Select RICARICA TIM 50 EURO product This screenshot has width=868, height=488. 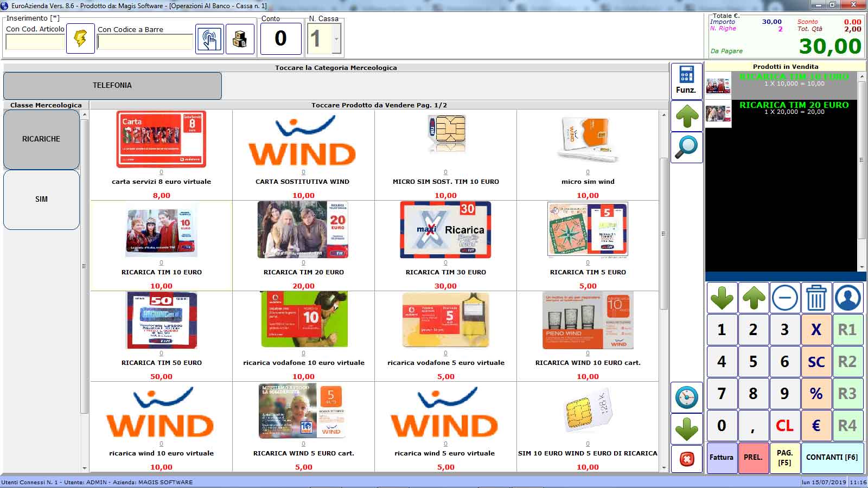pyautogui.click(x=161, y=336)
